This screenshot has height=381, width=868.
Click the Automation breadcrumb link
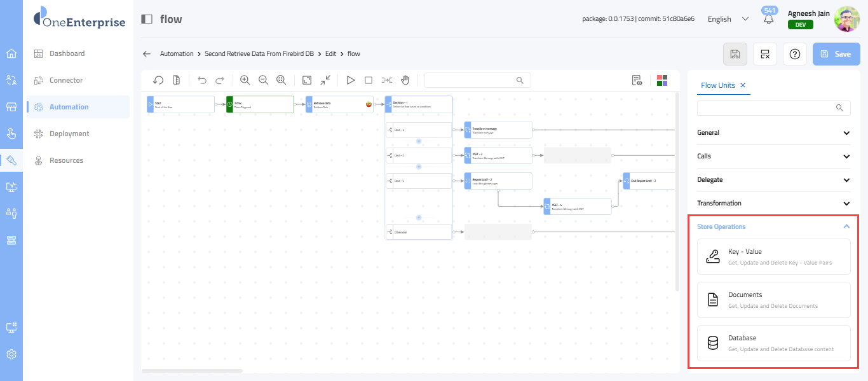click(177, 54)
